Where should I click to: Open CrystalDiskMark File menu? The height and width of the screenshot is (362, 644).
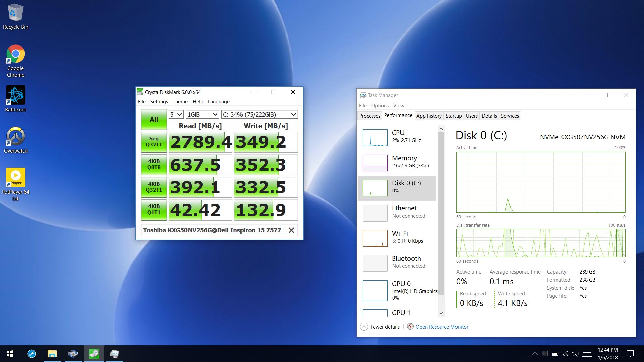point(142,102)
